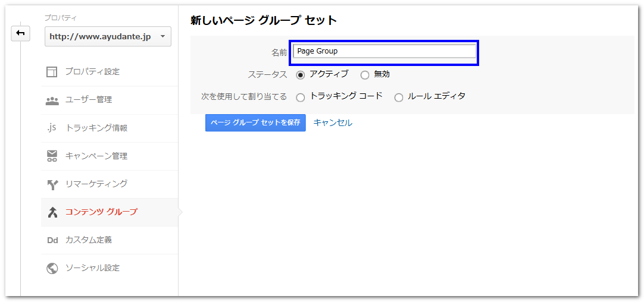
Task: Open the http://www.ayudante.jp property dropdown
Action: 108,37
